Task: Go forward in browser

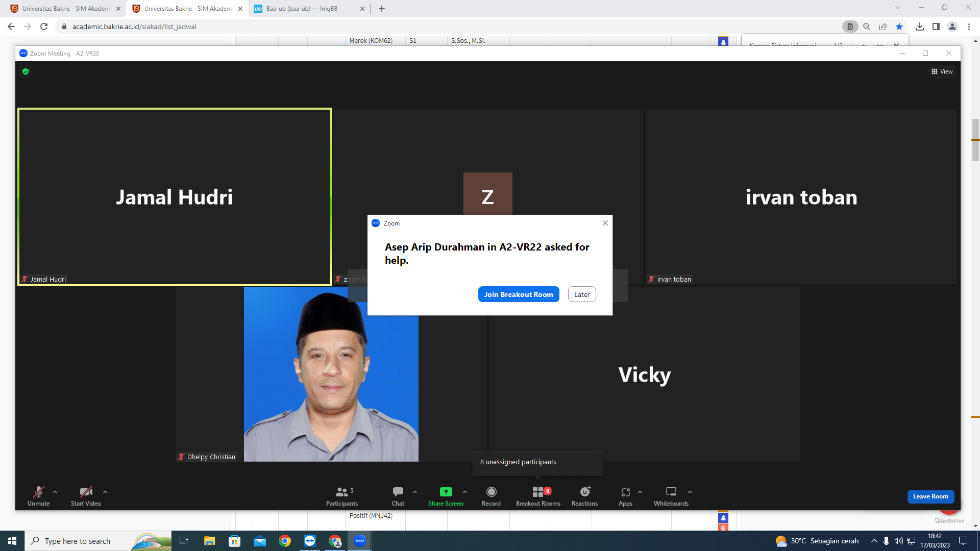Action: pyautogui.click(x=28, y=27)
